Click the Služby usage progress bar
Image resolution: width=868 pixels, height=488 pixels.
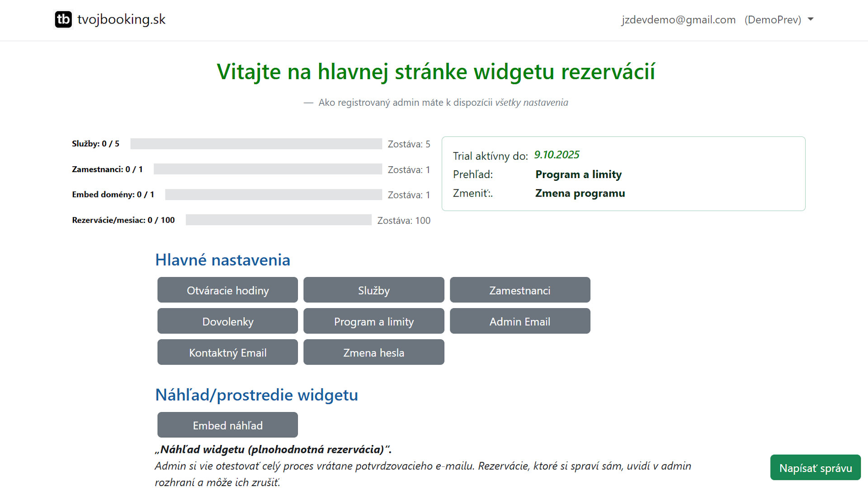point(256,144)
